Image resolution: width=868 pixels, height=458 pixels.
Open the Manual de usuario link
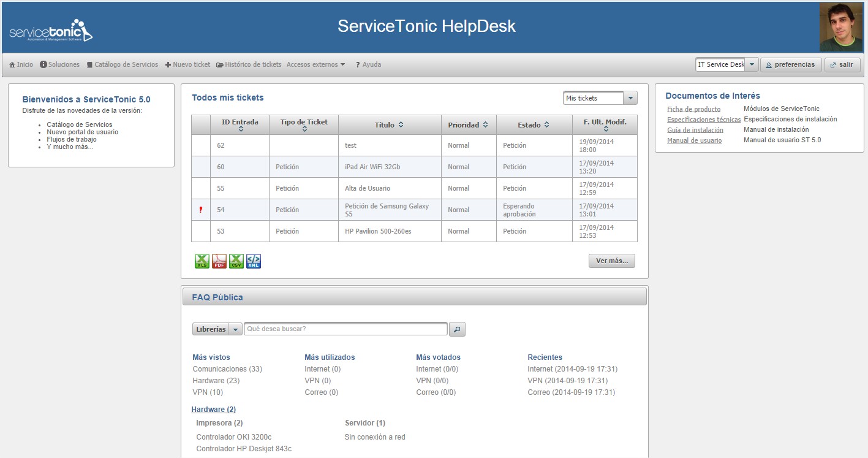694,140
